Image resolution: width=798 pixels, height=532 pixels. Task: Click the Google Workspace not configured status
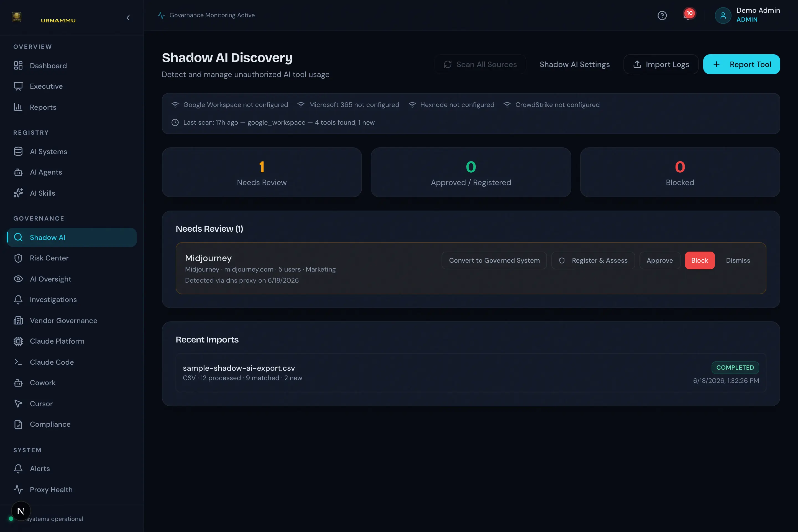[x=230, y=105]
